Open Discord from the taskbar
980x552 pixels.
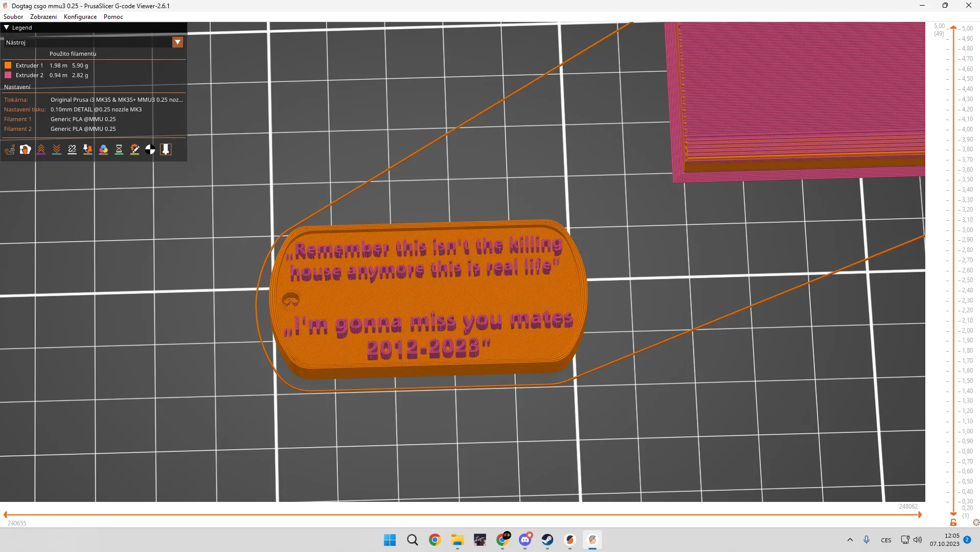(525, 540)
